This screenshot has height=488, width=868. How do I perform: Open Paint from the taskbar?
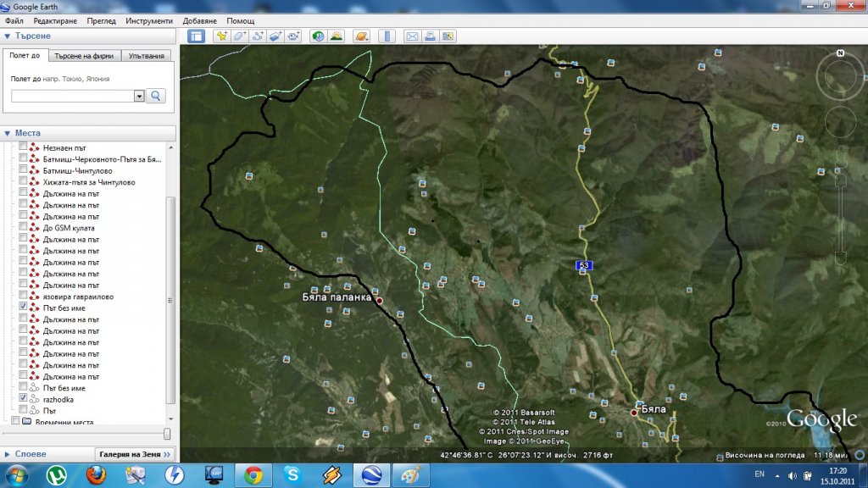click(x=411, y=475)
